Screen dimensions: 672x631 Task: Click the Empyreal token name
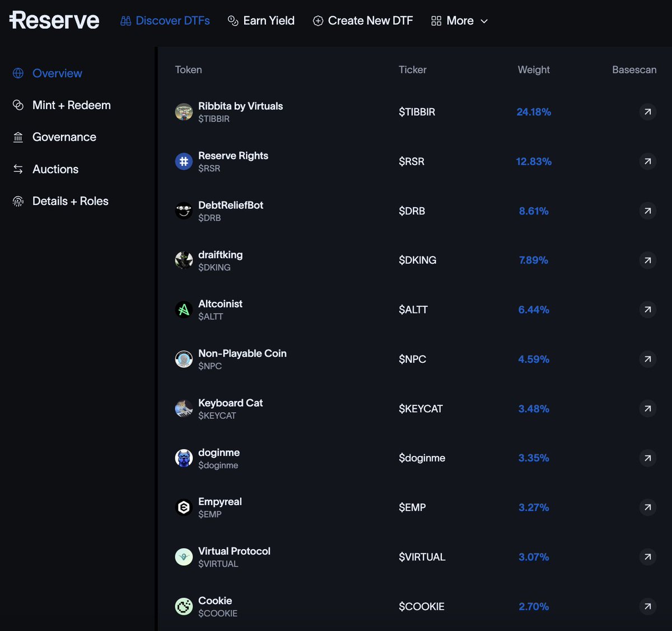click(x=220, y=502)
